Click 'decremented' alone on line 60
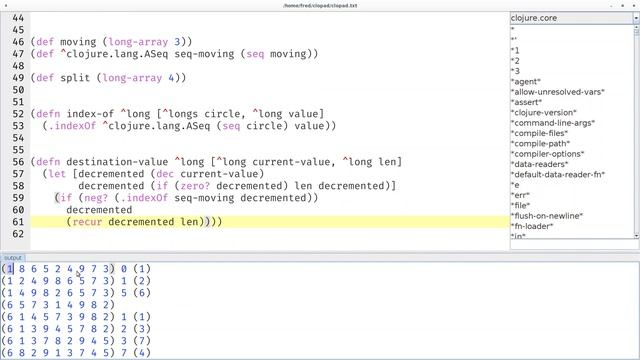 pos(99,210)
